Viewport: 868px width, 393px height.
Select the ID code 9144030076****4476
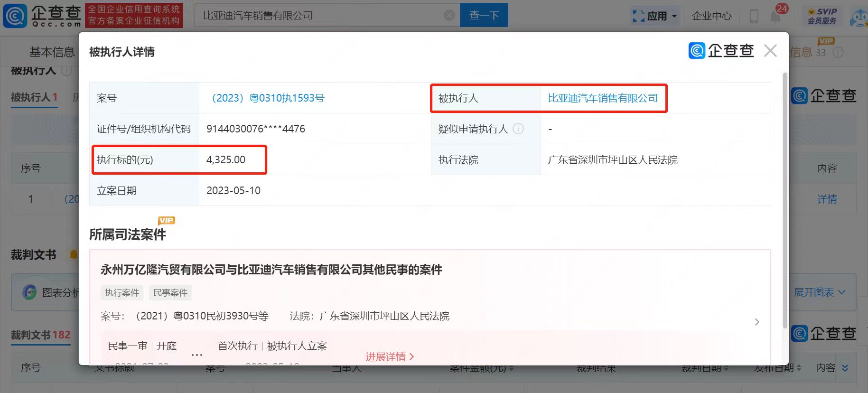coord(256,129)
